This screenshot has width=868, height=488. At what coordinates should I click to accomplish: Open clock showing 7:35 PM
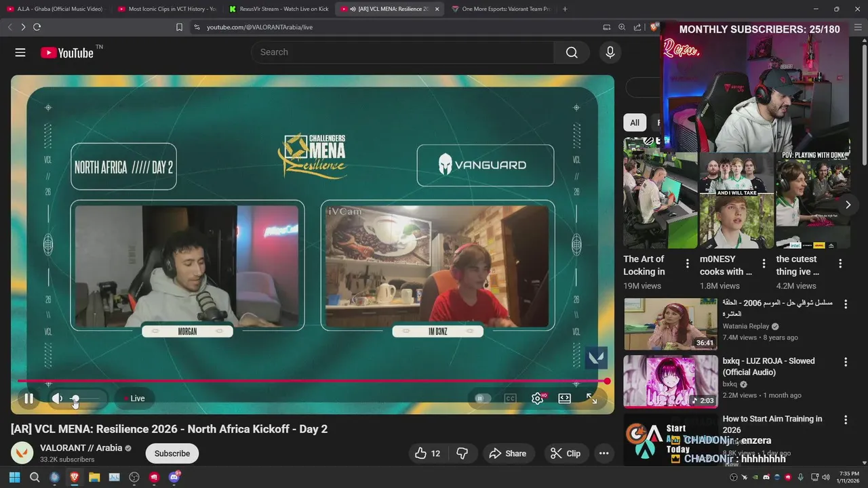848,477
